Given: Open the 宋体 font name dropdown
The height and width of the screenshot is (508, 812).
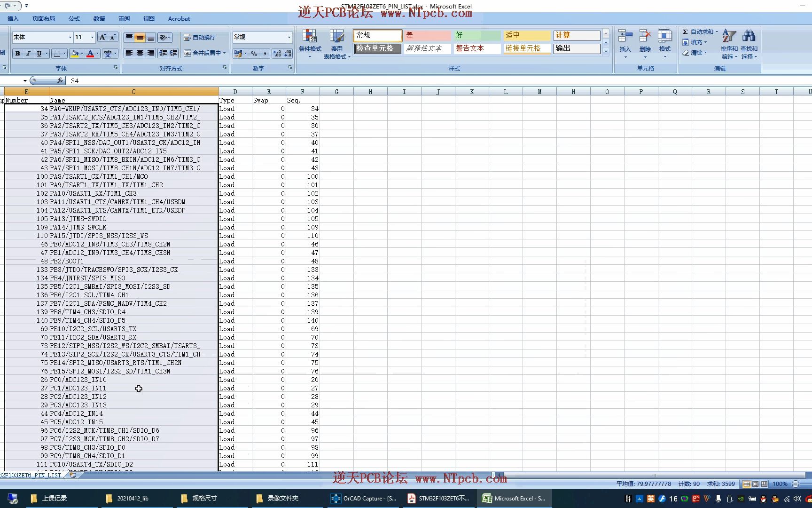Looking at the screenshot, I should (70, 37).
